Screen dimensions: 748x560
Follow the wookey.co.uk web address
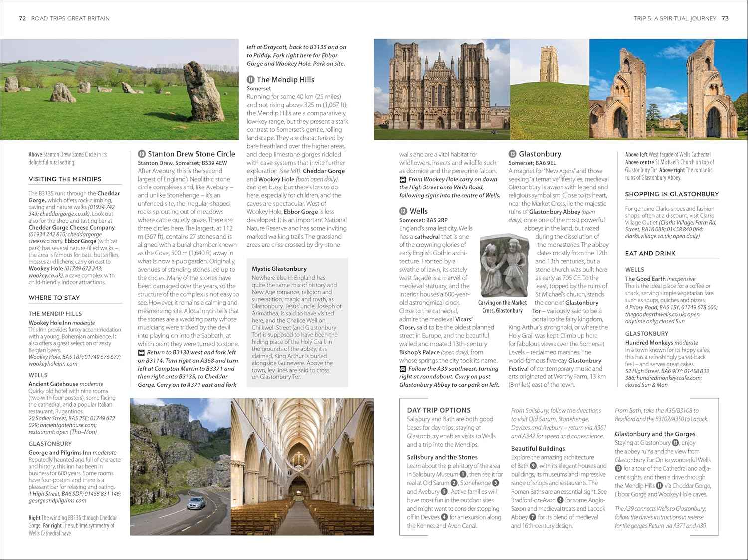[44, 275]
